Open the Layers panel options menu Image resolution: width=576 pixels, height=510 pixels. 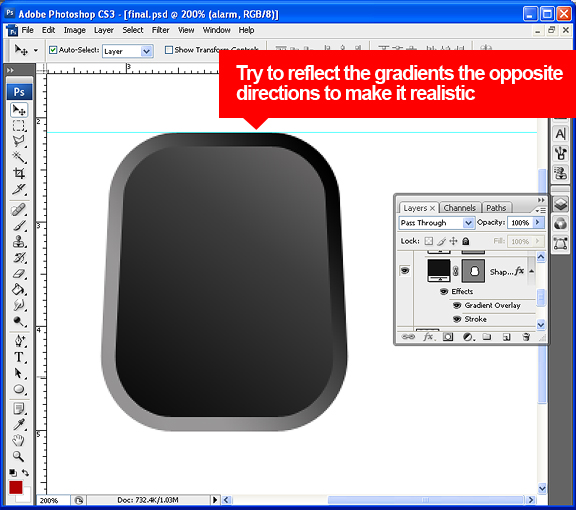tap(540, 210)
